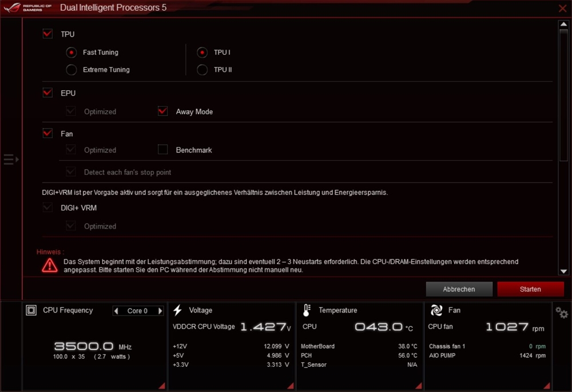Click the red warning triangle icon

[x=50, y=265]
